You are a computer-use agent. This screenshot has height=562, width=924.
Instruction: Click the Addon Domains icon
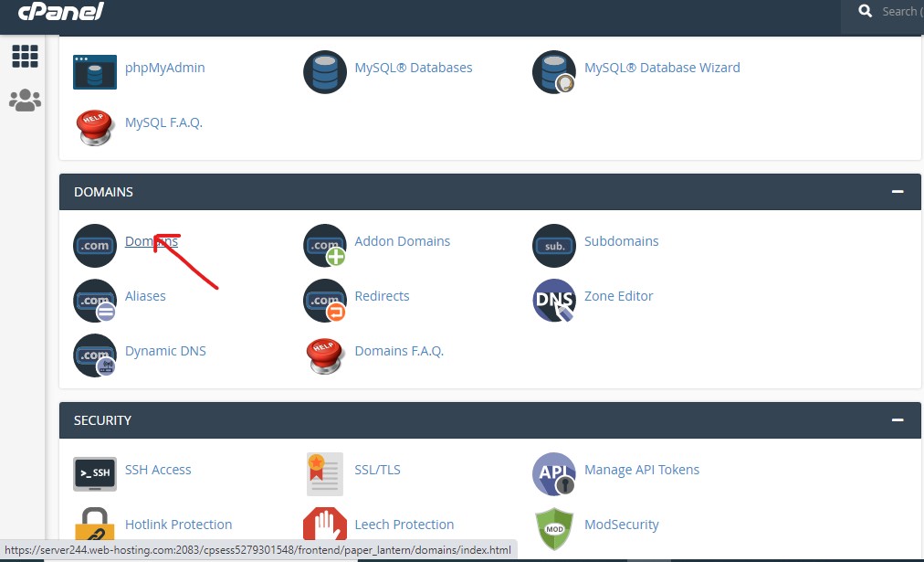coord(325,245)
